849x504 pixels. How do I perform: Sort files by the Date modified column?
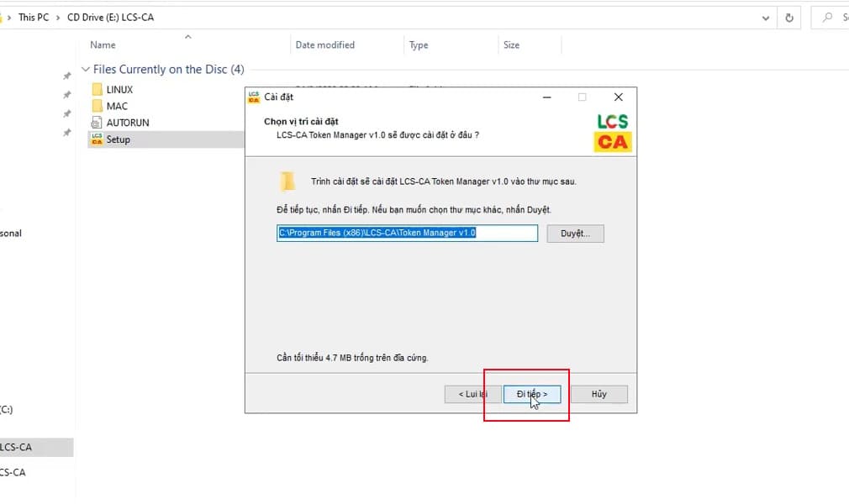tap(324, 45)
